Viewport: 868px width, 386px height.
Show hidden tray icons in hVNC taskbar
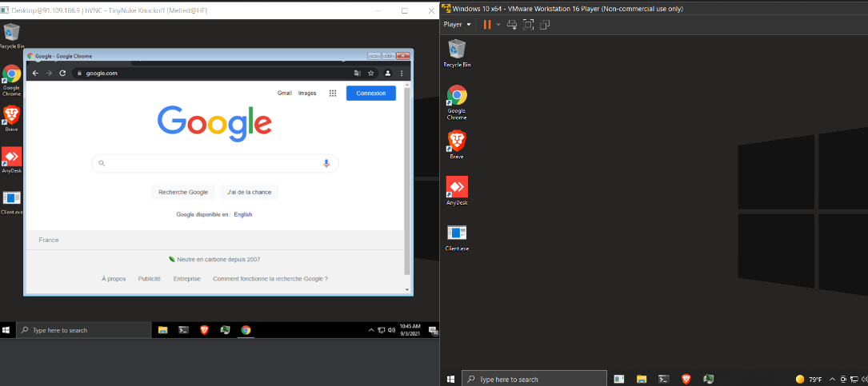tap(371, 330)
